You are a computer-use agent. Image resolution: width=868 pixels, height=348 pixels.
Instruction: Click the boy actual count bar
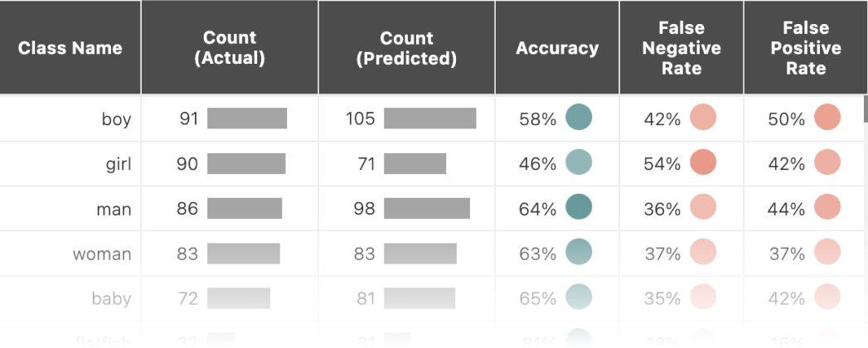[x=247, y=118]
